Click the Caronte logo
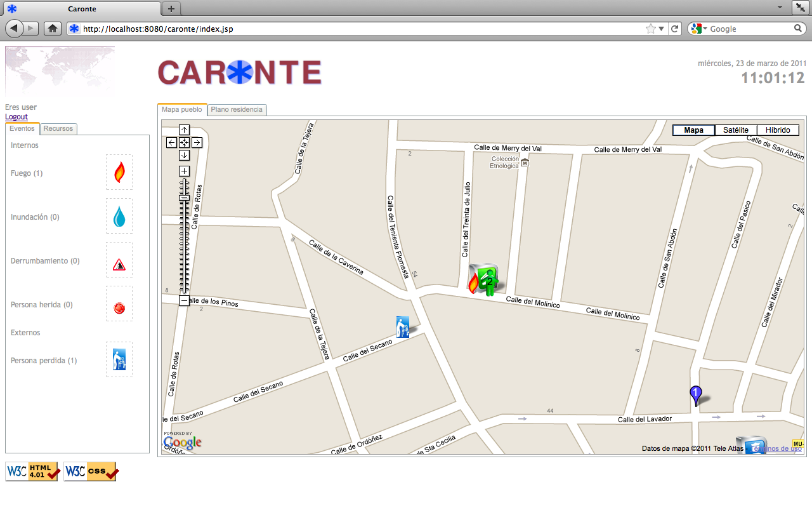 (240, 72)
